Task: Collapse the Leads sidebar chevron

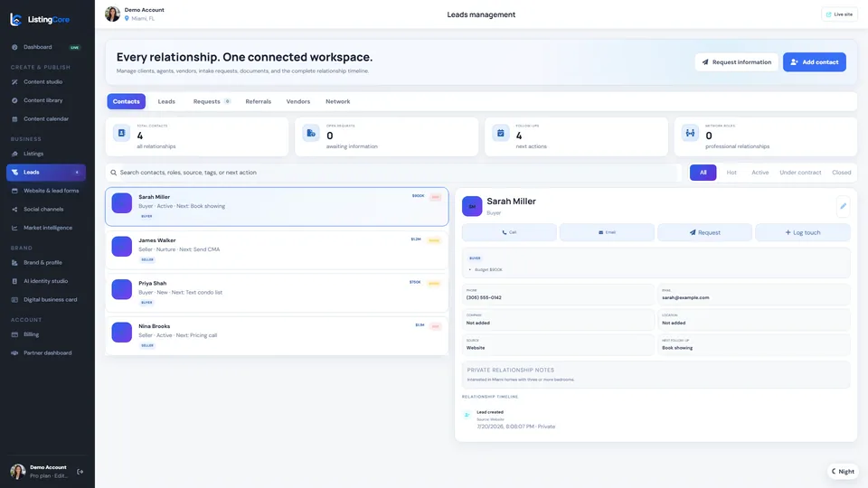Action: (x=77, y=172)
